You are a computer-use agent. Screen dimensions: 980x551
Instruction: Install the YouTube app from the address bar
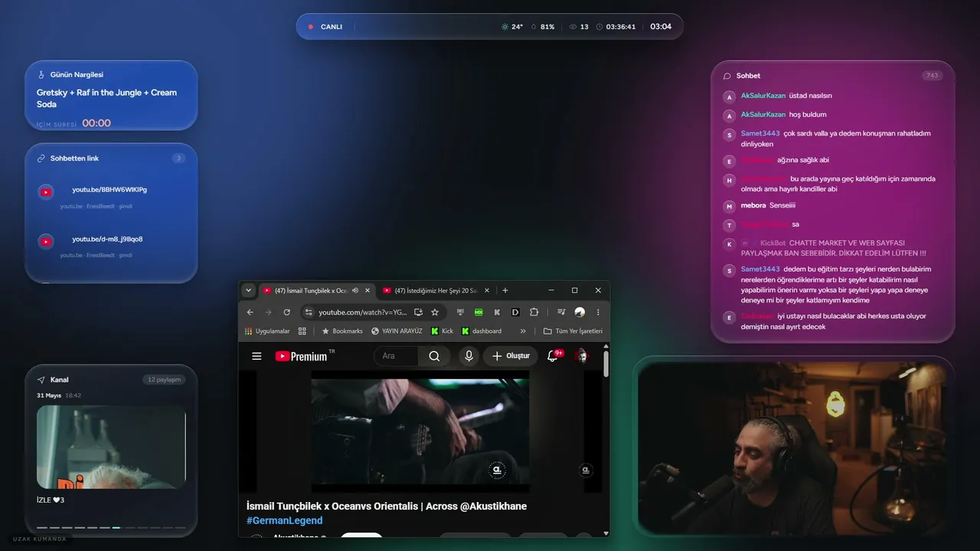(418, 312)
